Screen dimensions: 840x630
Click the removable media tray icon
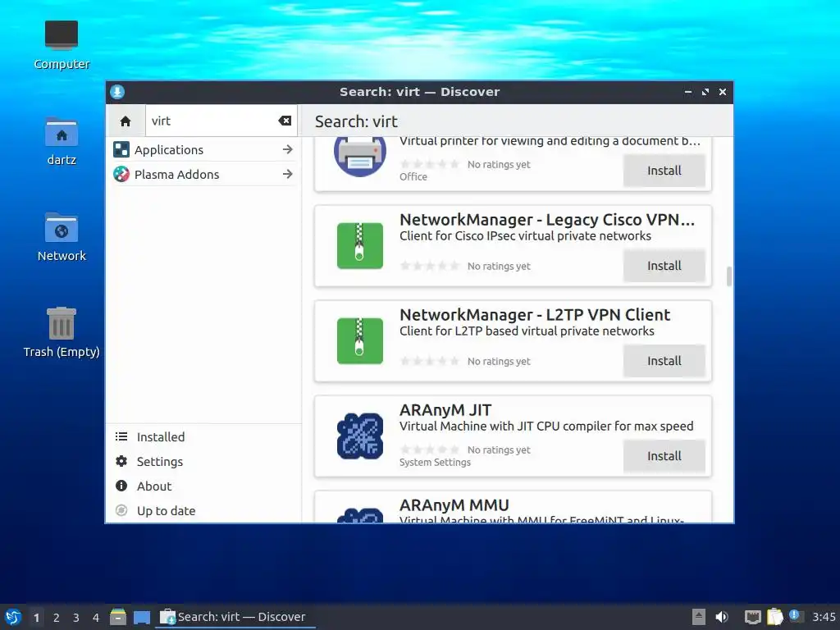[x=699, y=617]
